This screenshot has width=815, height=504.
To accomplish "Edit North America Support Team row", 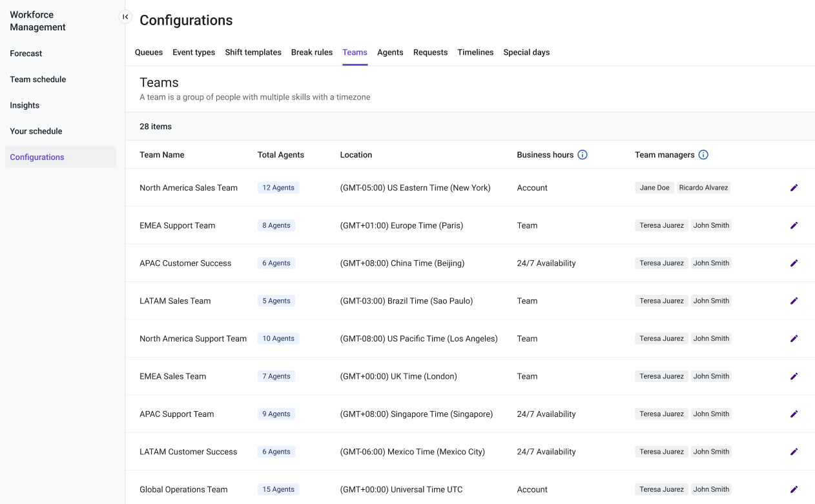I will click(794, 338).
